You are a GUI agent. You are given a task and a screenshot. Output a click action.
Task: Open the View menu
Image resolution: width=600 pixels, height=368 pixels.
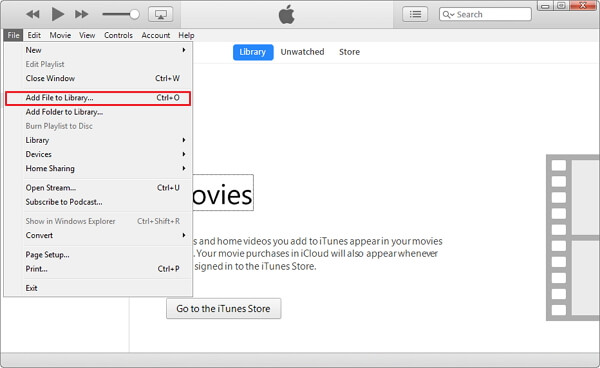87,35
